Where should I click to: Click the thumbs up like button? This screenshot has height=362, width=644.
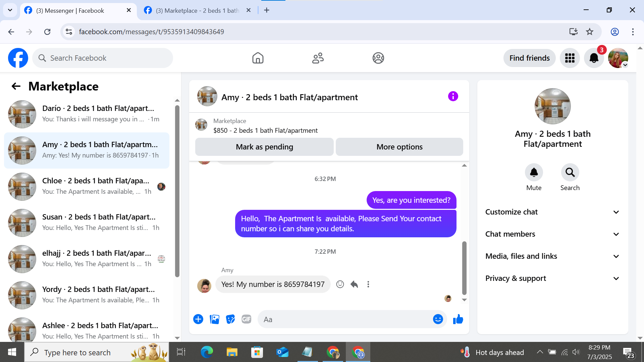pyautogui.click(x=458, y=319)
